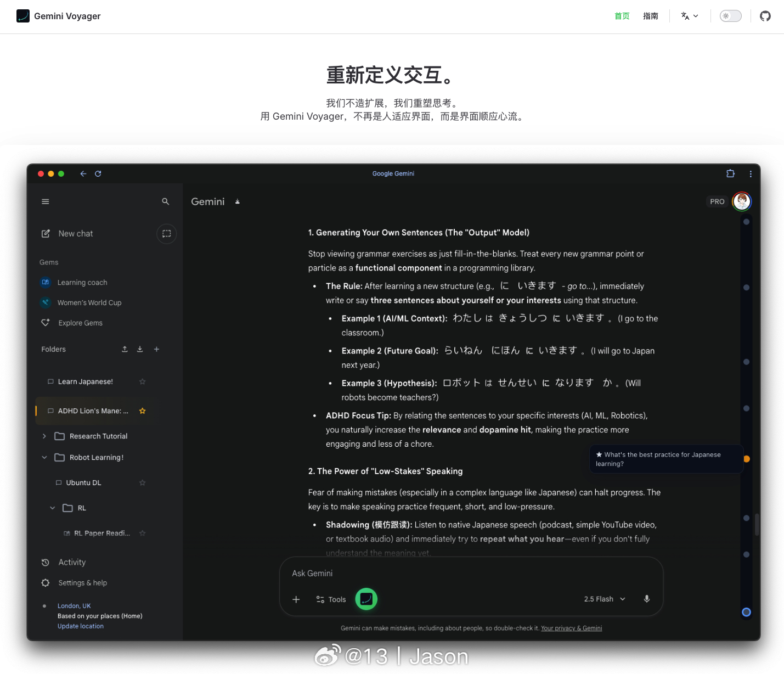Click the chat scrollbar thumb
This screenshot has height=674, width=784.
coord(757,524)
